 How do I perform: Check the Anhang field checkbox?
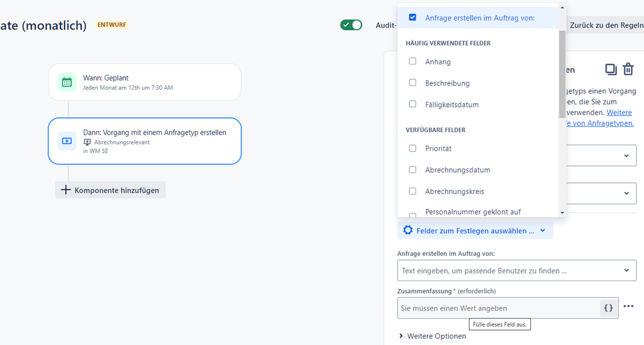(412, 61)
